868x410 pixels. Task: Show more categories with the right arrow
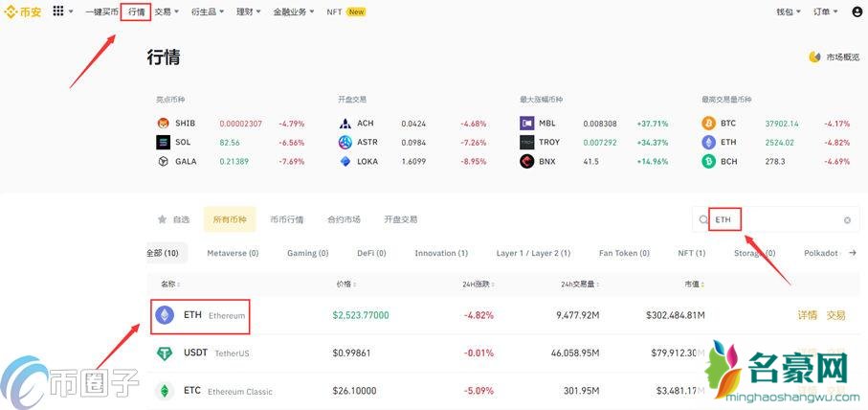pos(853,253)
